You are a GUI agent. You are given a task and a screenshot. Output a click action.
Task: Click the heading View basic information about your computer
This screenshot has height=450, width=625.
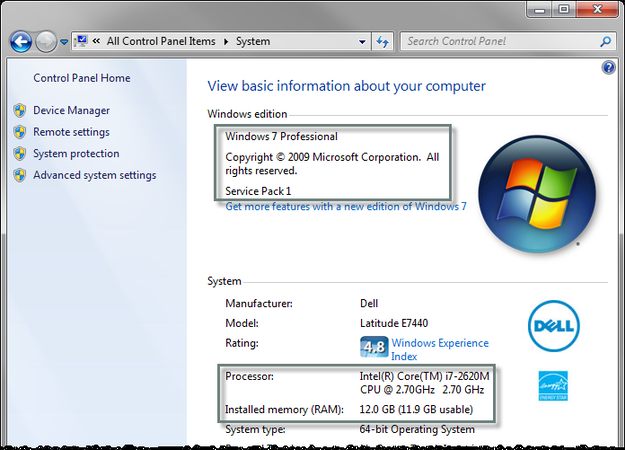click(x=346, y=86)
